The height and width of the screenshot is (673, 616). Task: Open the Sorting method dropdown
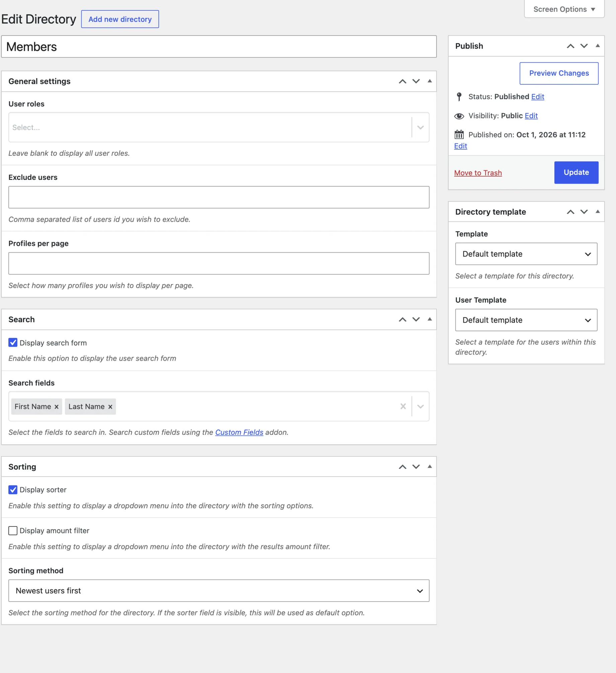[x=219, y=591]
